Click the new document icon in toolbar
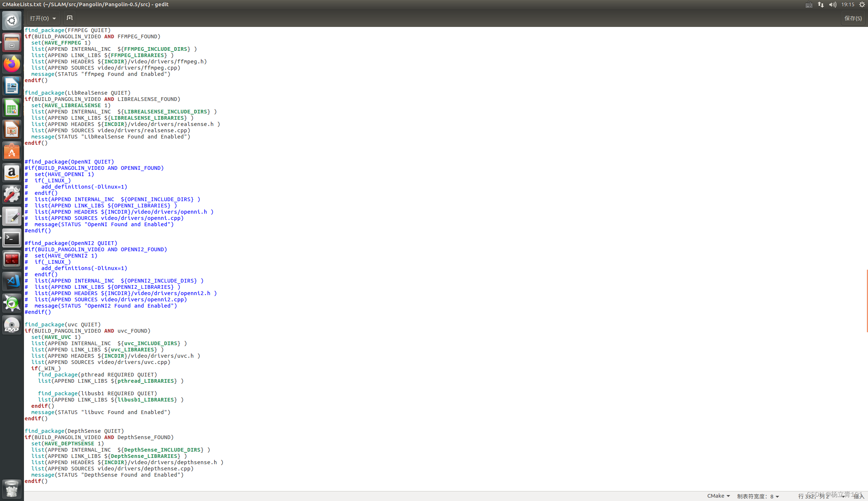This screenshot has height=501, width=868. (69, 18)
